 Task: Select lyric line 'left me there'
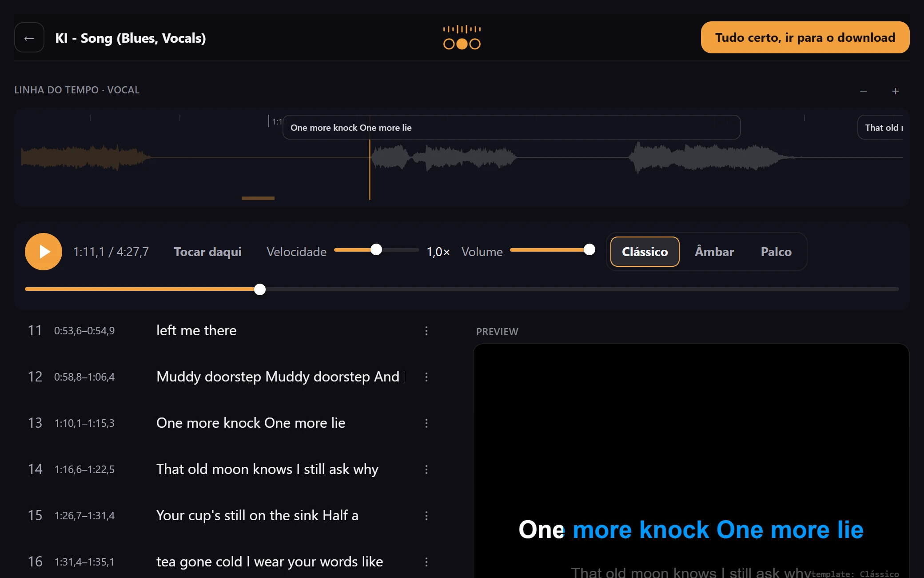pyautogui.click(x=196, y=331)
